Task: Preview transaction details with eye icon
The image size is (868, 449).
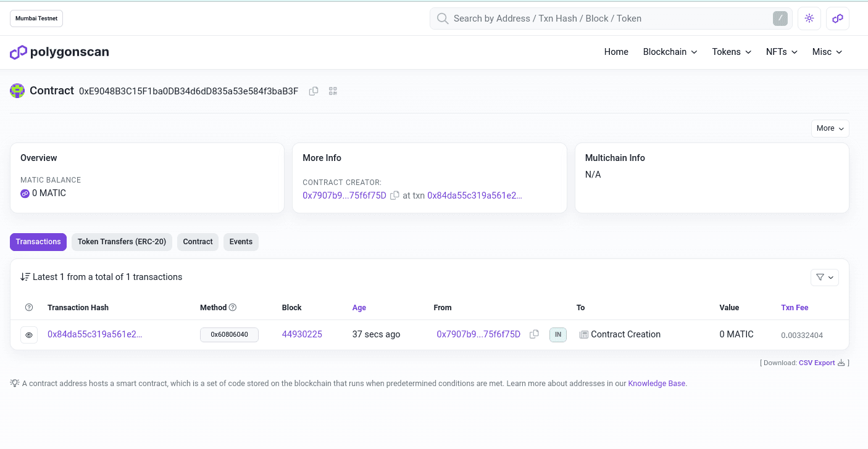Action: [x=29, y=335]
